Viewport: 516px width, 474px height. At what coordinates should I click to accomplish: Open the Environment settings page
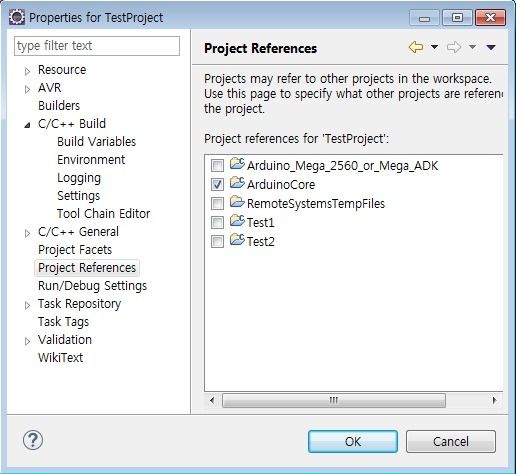point(91,160)
